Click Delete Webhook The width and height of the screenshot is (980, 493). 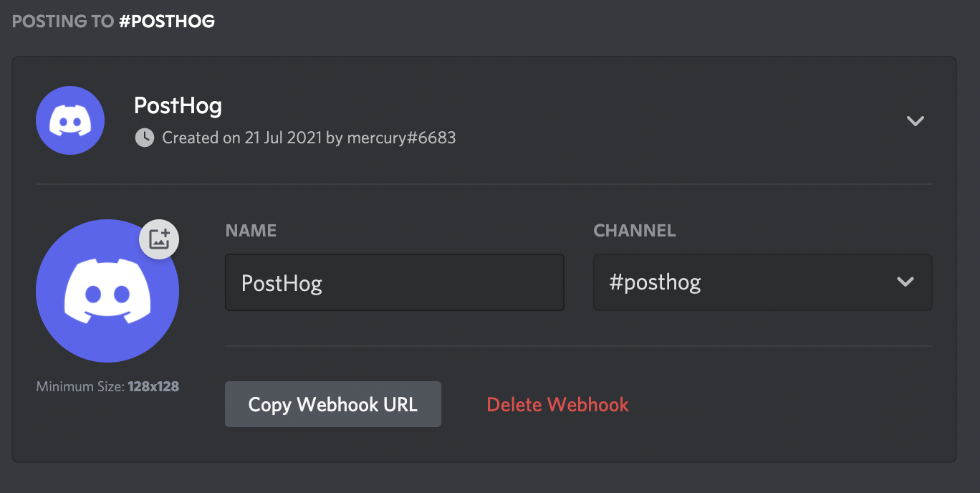(x=557, y=404)
